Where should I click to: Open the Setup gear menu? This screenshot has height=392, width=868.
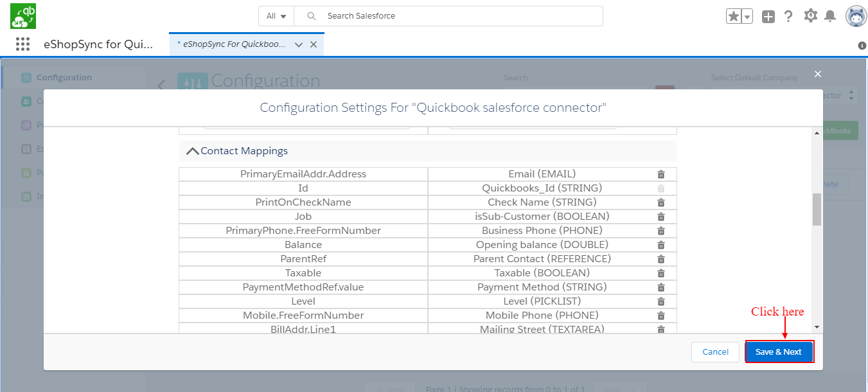(x=810, y=16)
